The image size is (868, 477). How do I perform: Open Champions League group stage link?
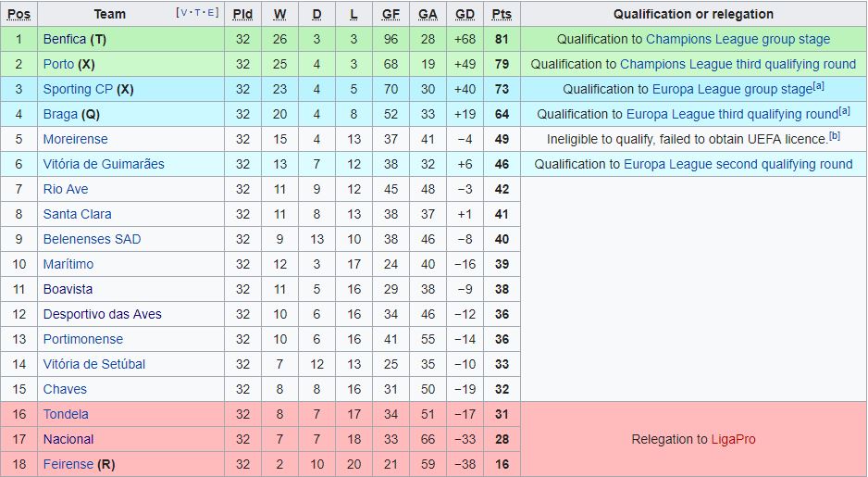click(738, 39)
